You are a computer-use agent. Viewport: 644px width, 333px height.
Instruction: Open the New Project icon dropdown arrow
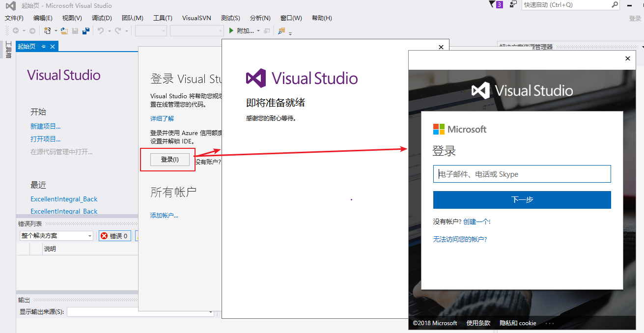[56, 30]
